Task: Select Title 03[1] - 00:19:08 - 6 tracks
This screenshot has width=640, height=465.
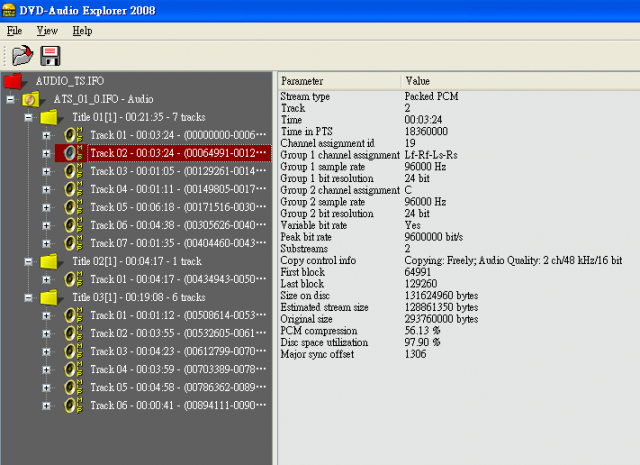Action: pos(139,297)
